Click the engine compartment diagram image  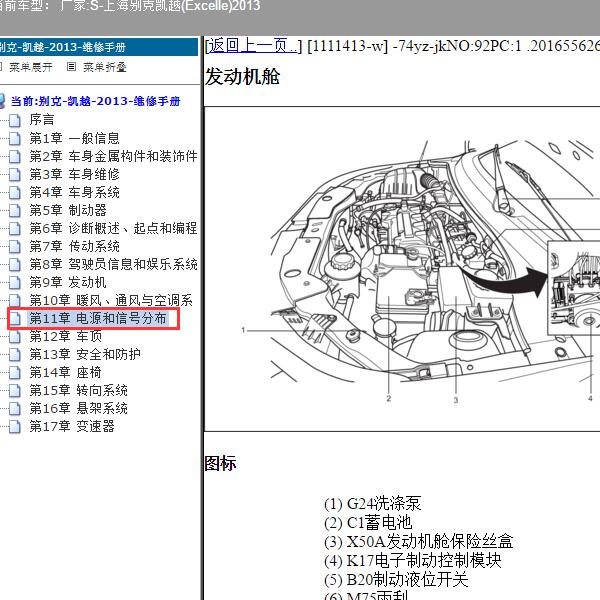pyautogui.click(x=402, y=269)
